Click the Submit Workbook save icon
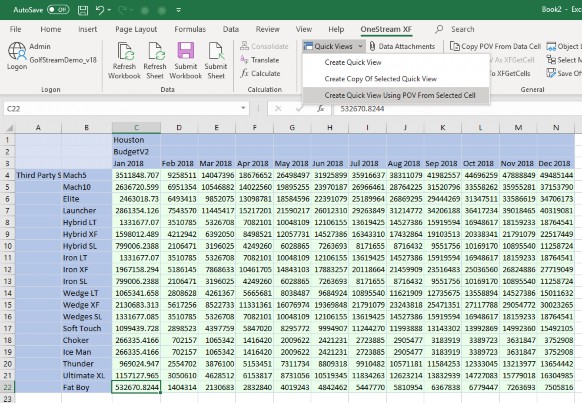Screen dimensions: 582x403 point(186,51)
